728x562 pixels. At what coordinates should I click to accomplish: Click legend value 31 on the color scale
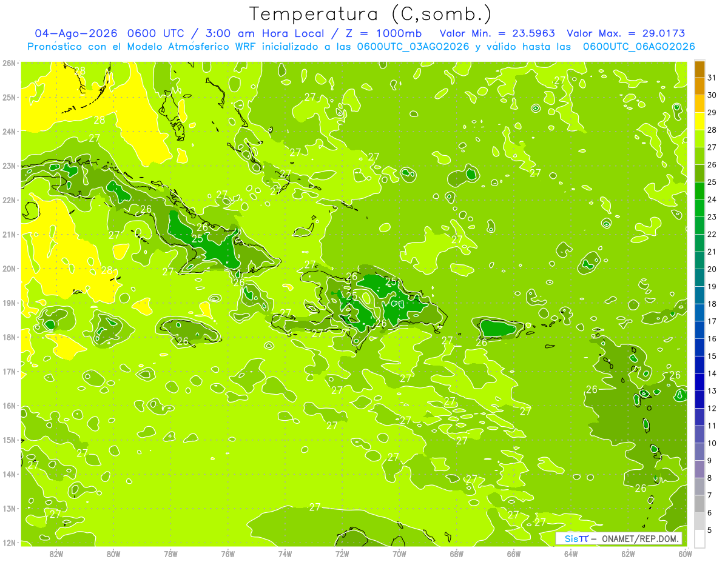712,78
